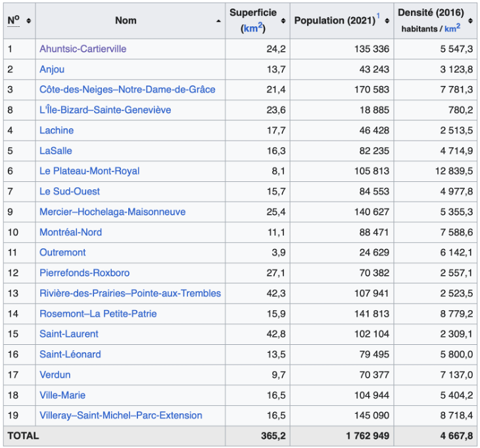Open the Outremont link
480x448 pixels.
click(62, 252)
